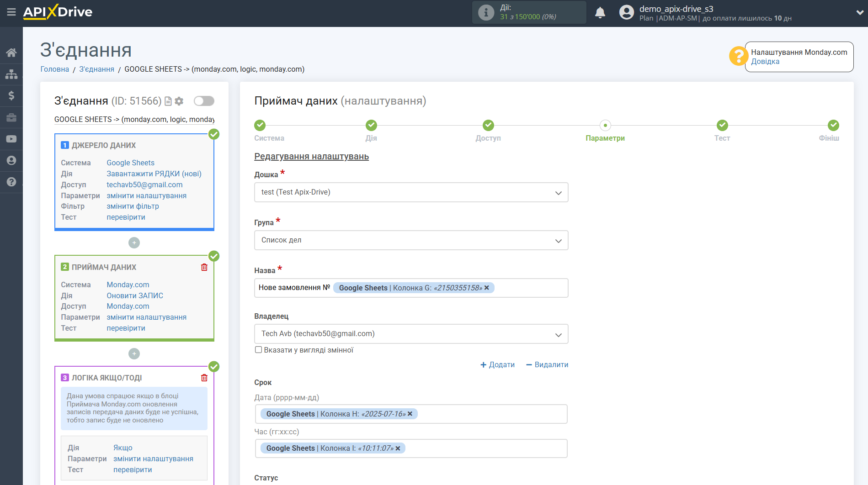Add block below Приймач даних
This screenshot has width=868, height=485.
[134, 353]
